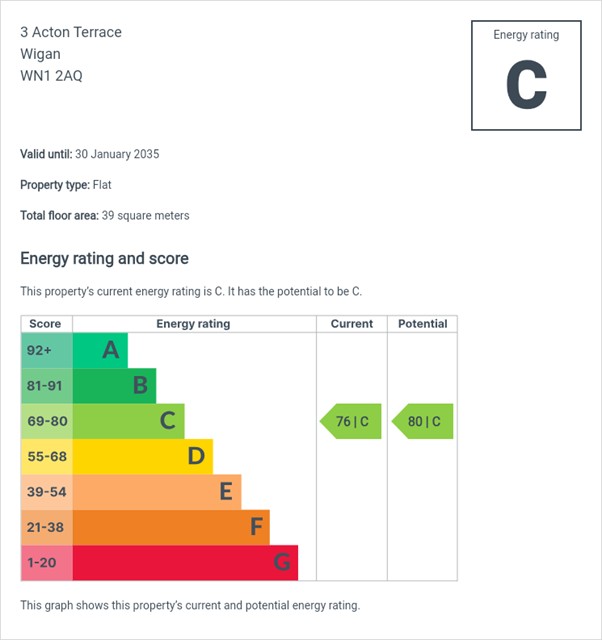Screen dimensions: 602x640
Task: Click the Total floor area line
Action: (105, 215)
